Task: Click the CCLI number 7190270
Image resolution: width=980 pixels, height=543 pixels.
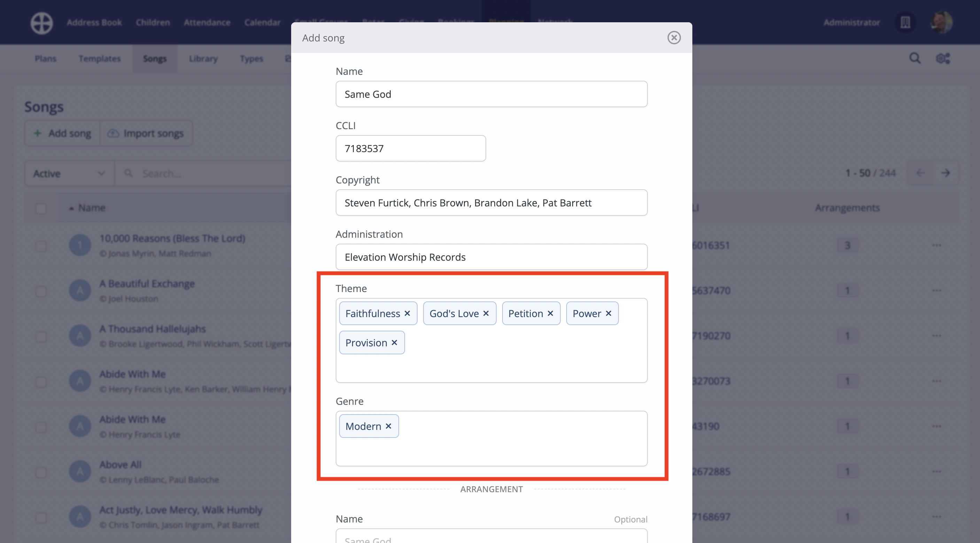Action: [x=711, y=336]
